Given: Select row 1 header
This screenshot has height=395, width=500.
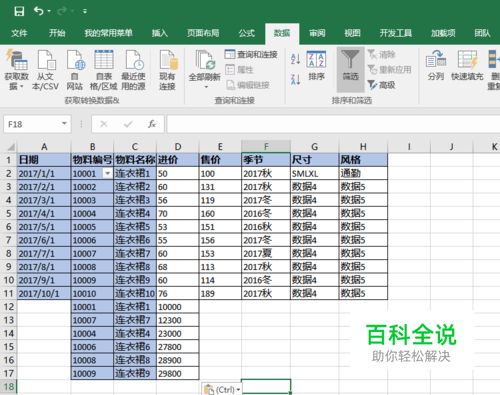Looking at the screenshot, I should (x=8, y=160).
